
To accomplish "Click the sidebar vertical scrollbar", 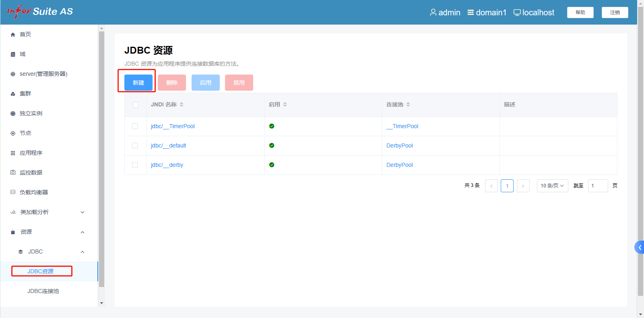I will (x=101, y=161).
